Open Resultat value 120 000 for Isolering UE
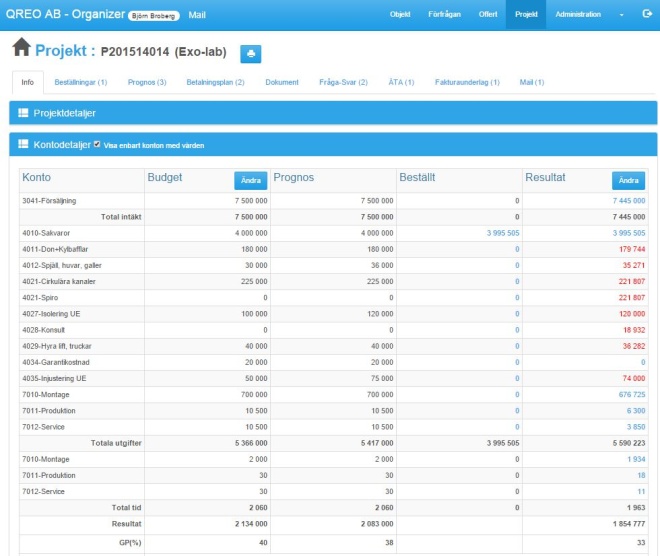This screenshot has width=660, height=556. [632, 314]
